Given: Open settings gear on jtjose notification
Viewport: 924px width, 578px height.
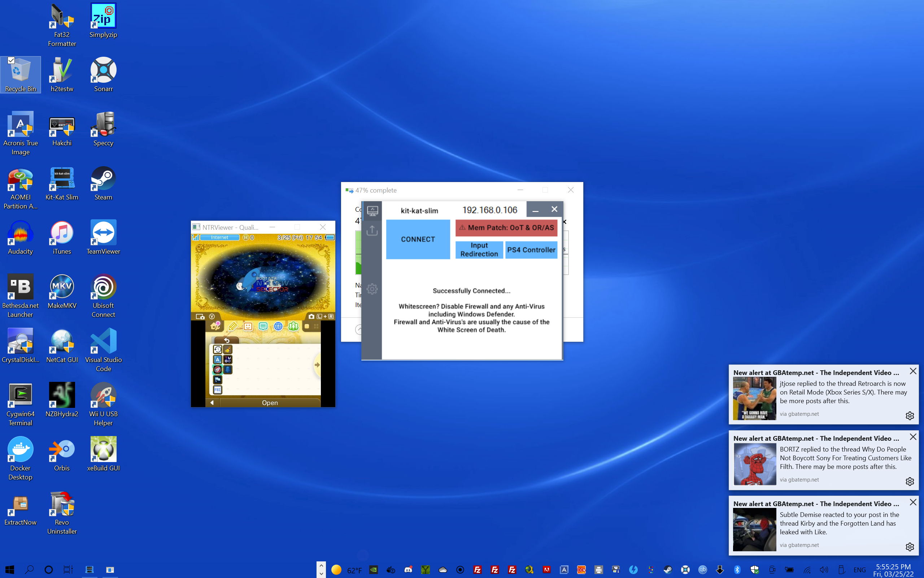Looking at the screenshot, I should (x=910, y=415).
